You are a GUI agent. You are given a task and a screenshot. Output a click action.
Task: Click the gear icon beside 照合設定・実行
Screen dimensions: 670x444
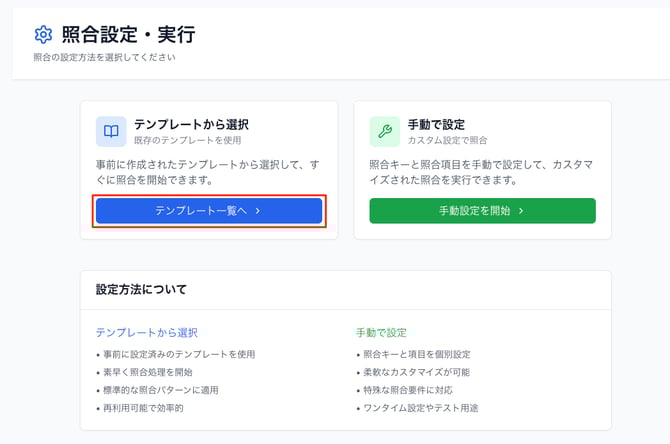(43, 36)
